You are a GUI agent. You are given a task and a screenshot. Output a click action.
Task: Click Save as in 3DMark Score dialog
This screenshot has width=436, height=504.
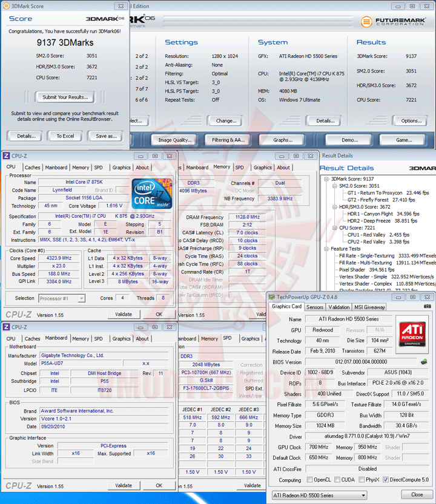[106, 136]
